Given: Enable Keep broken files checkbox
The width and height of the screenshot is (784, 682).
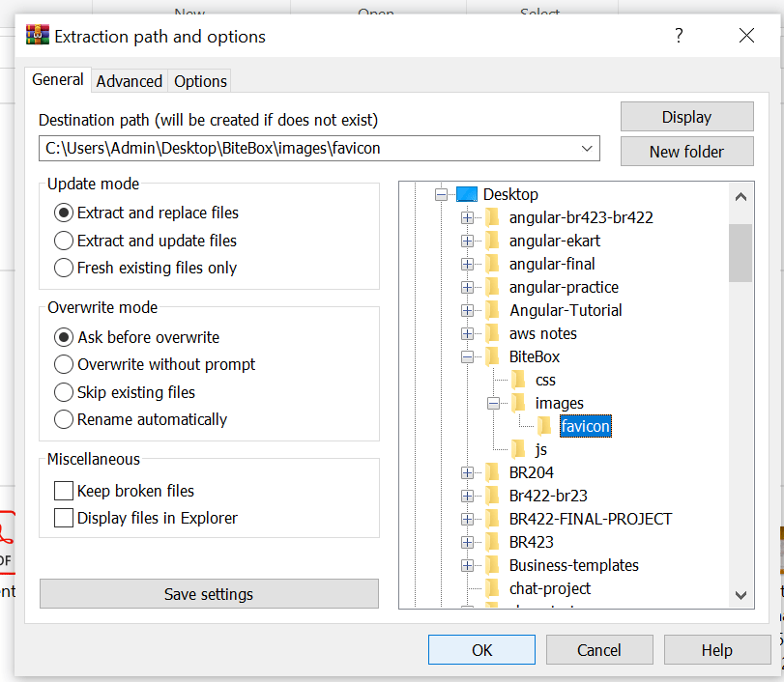Looking at the screenshot, I should [64, 491].
